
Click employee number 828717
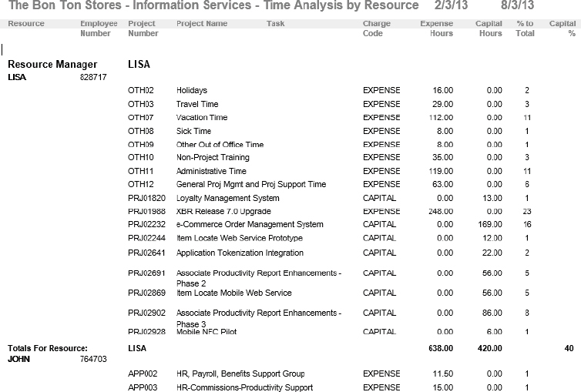[93, 77]
